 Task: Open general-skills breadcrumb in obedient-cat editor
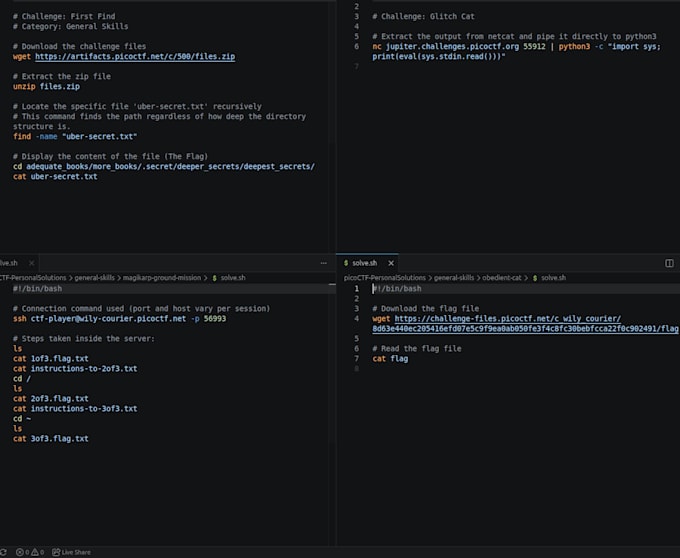point(454,277)
